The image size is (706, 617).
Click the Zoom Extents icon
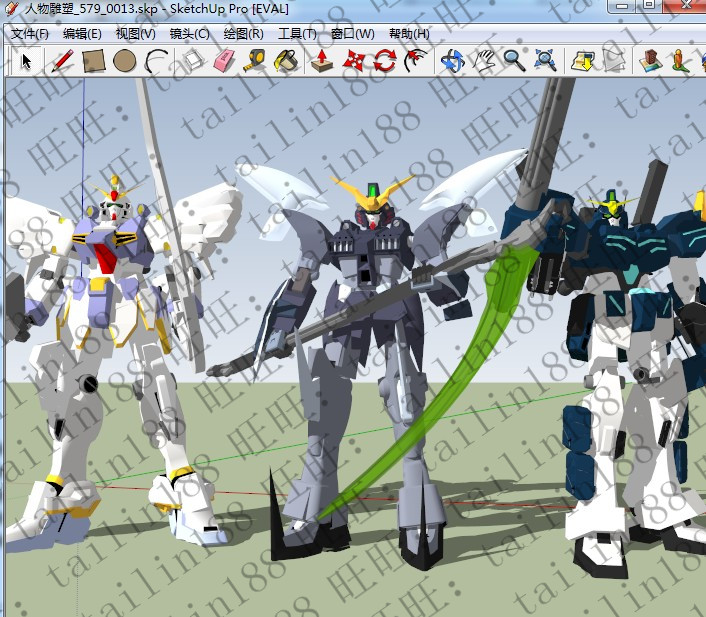545,61
